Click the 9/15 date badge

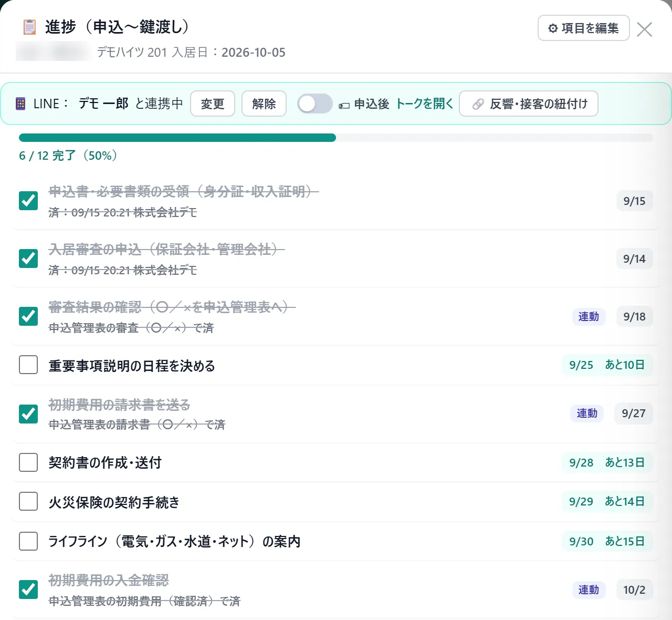634,201
